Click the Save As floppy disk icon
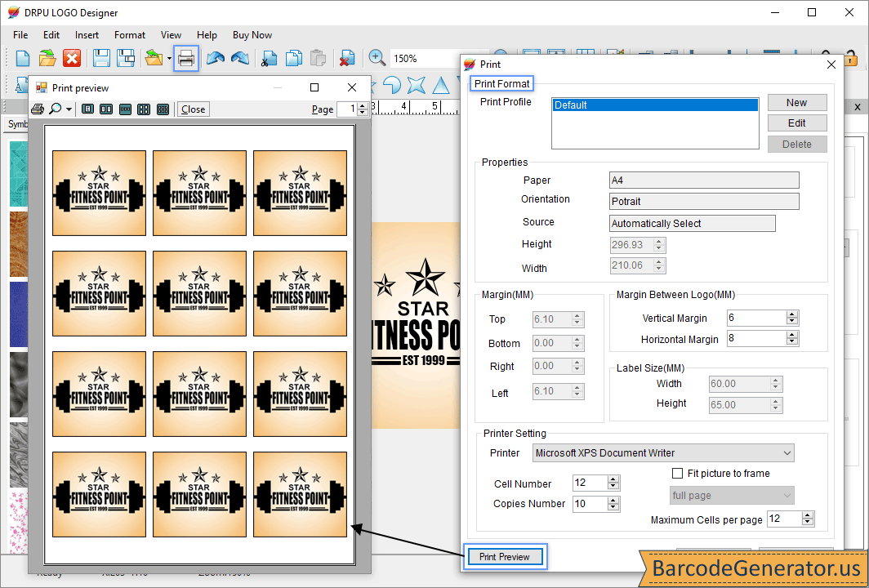This screenshot has height=588, width=869. tap(126, 58)
